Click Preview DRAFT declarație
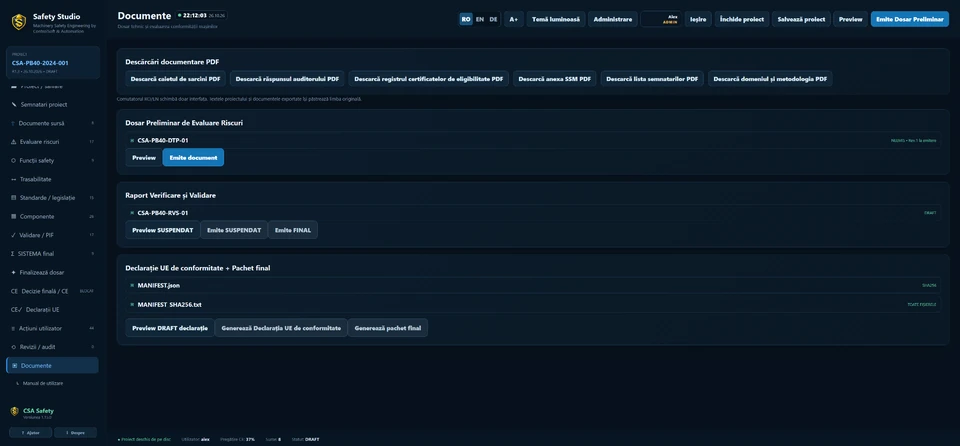This screenshot has height=446, width=960. (x=170, y=328)
